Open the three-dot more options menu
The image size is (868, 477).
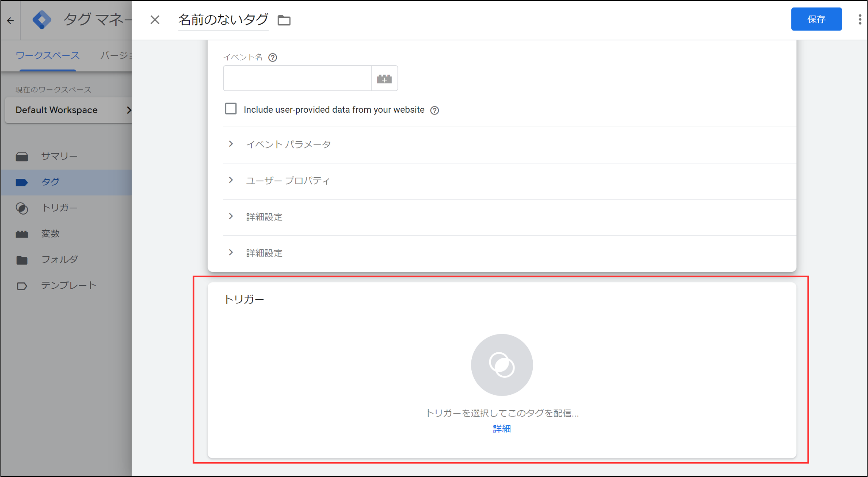860,20
